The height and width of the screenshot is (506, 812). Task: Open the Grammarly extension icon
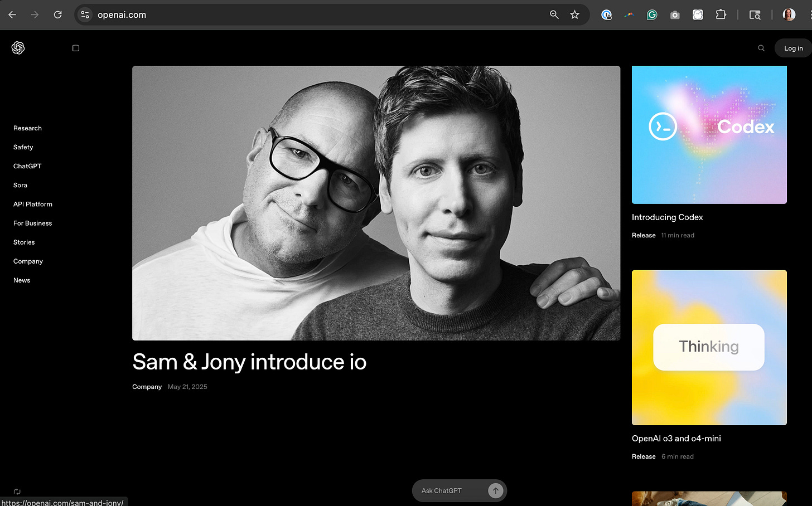pos(652,15)
